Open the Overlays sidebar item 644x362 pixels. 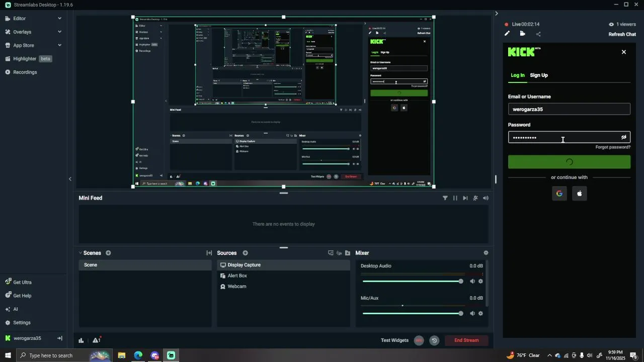pyautogui.click(x=22, y=32)
